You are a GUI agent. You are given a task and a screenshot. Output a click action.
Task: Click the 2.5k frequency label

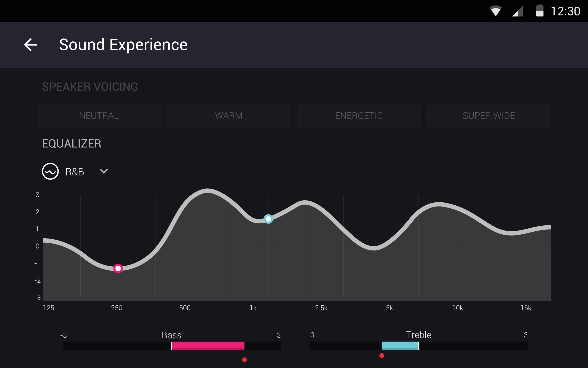tap(321, 308)
